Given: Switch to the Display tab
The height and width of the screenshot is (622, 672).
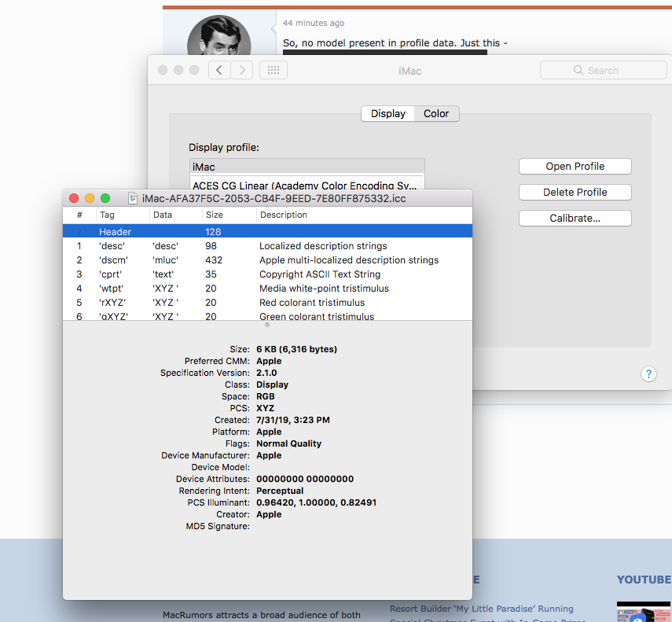Looking at the screenshot, I should tap(387, 113).
